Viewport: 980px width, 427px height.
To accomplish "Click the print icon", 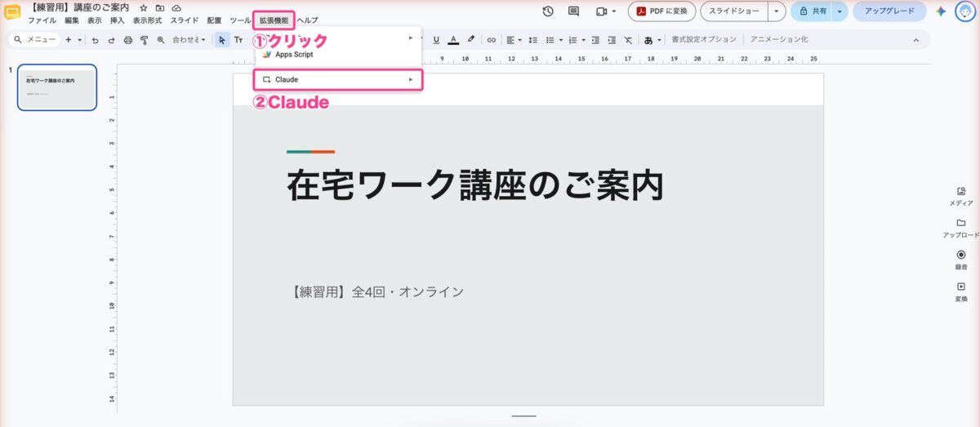I will click(127, 39).
